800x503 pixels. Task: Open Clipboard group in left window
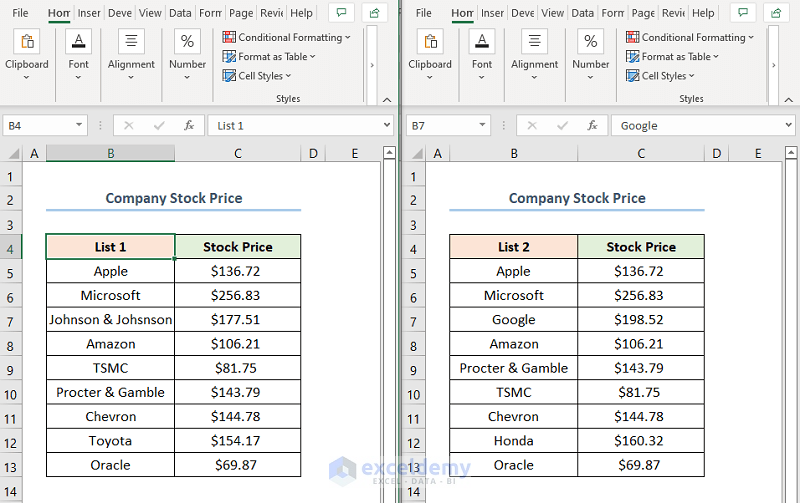coord(27,56)
